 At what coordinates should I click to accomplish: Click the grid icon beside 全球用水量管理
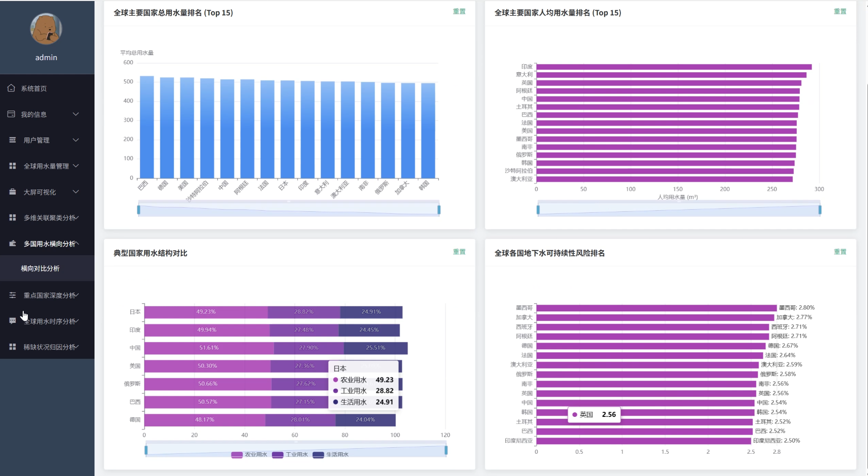pyautogui.click(x=13, y=166)
